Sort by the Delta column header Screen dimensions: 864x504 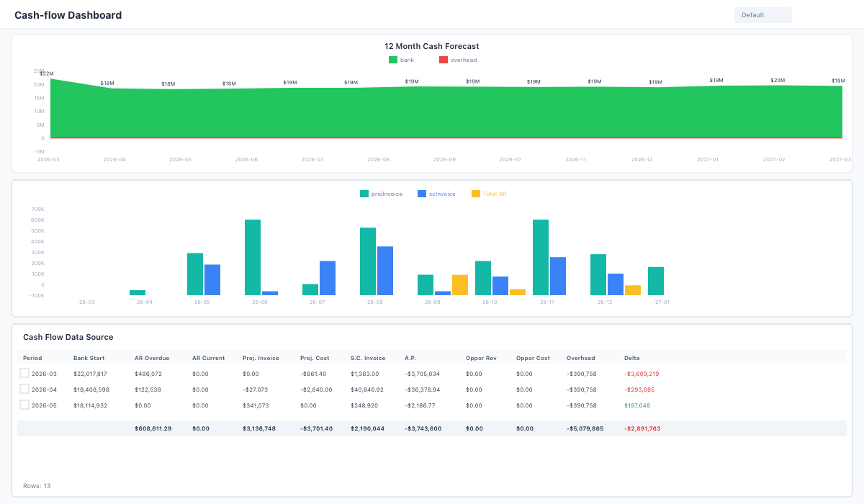click(631, 358)
